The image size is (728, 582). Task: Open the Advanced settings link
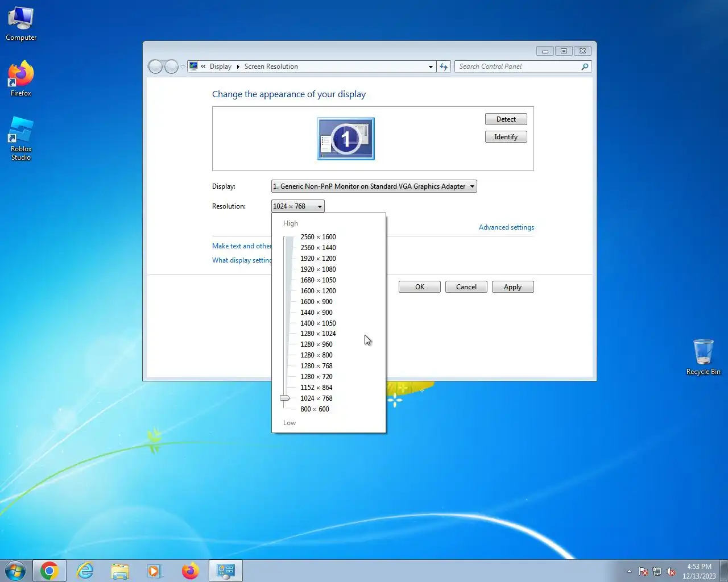(x=506, y=227)
